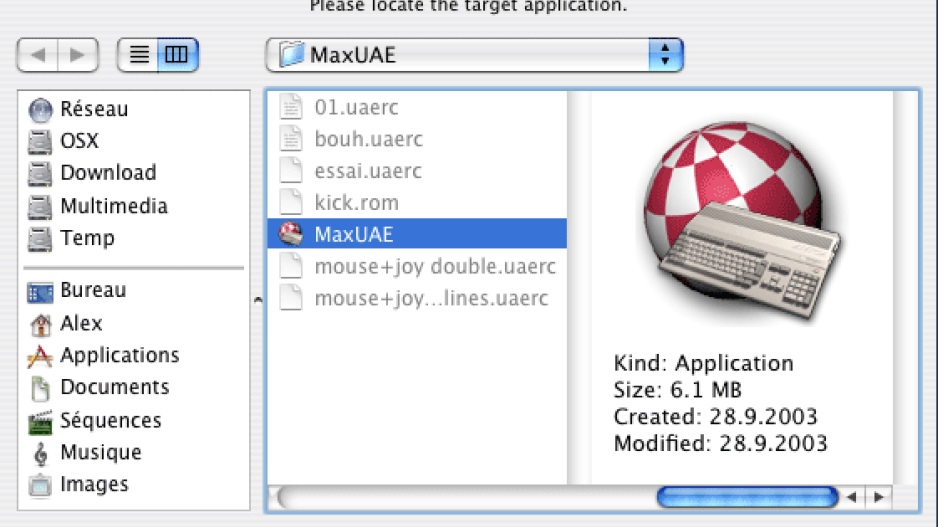Open the Download volume in the sidebar
The image size is (938, 527).
point(92,173)
